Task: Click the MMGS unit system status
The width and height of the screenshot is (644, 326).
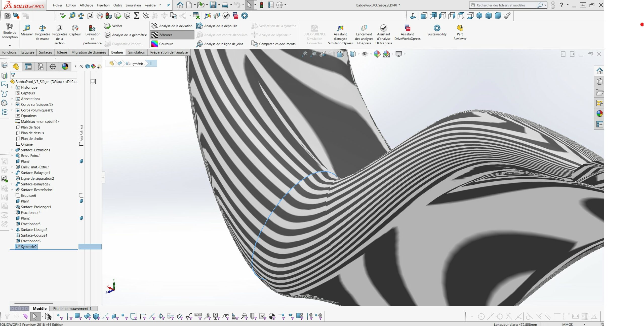Action: (567, 324)
